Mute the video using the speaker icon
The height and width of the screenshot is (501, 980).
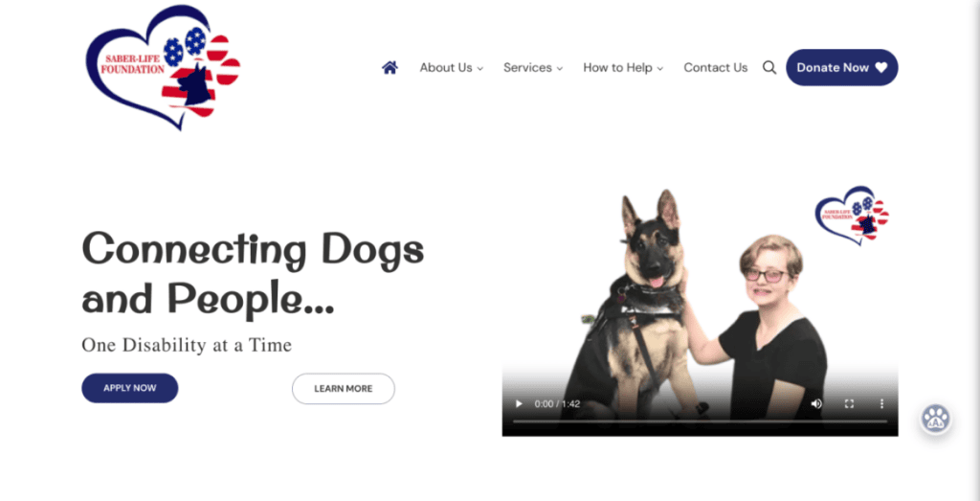(x=816, y=404)
